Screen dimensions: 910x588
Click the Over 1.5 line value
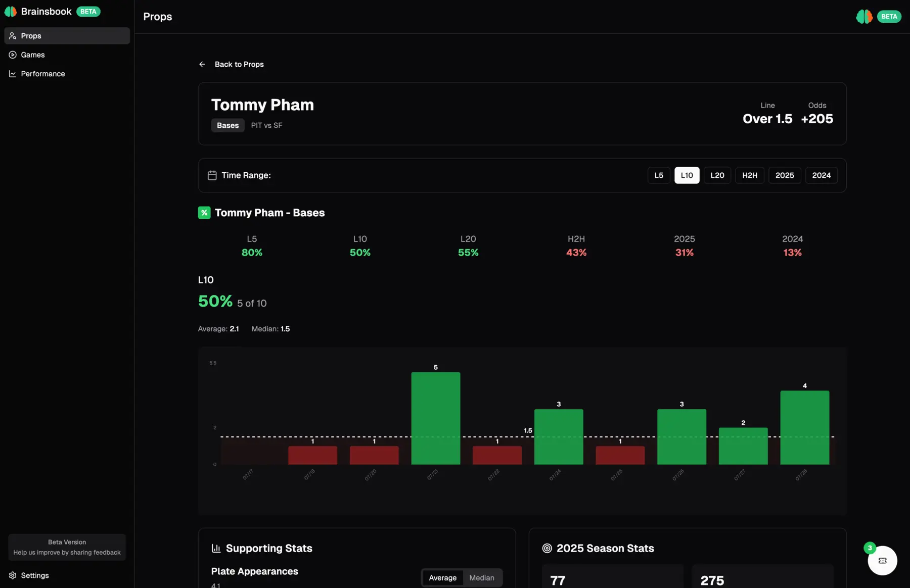coord(767,119)
